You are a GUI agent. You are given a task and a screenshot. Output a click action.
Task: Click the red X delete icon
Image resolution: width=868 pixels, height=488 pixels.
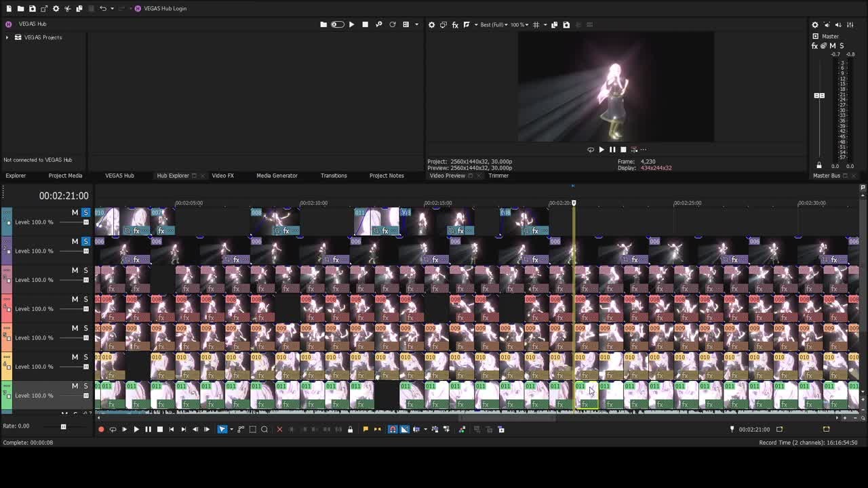(279, 429)
